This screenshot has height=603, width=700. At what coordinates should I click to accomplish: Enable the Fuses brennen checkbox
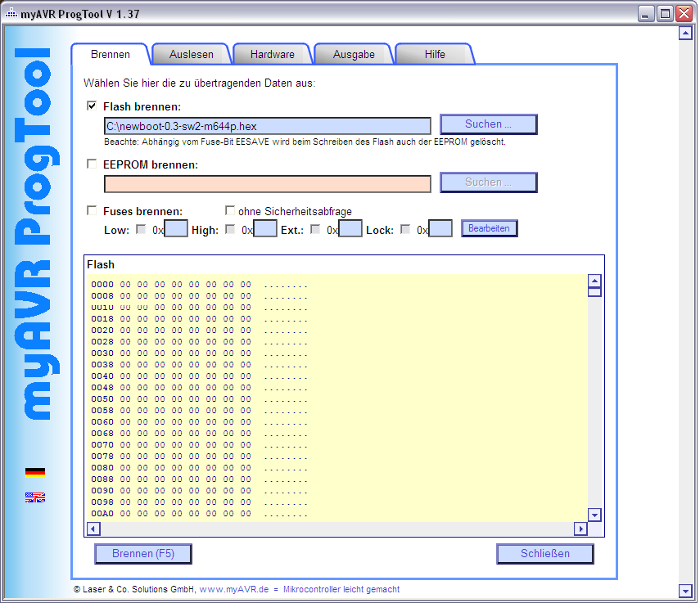(x=92, y=210)
